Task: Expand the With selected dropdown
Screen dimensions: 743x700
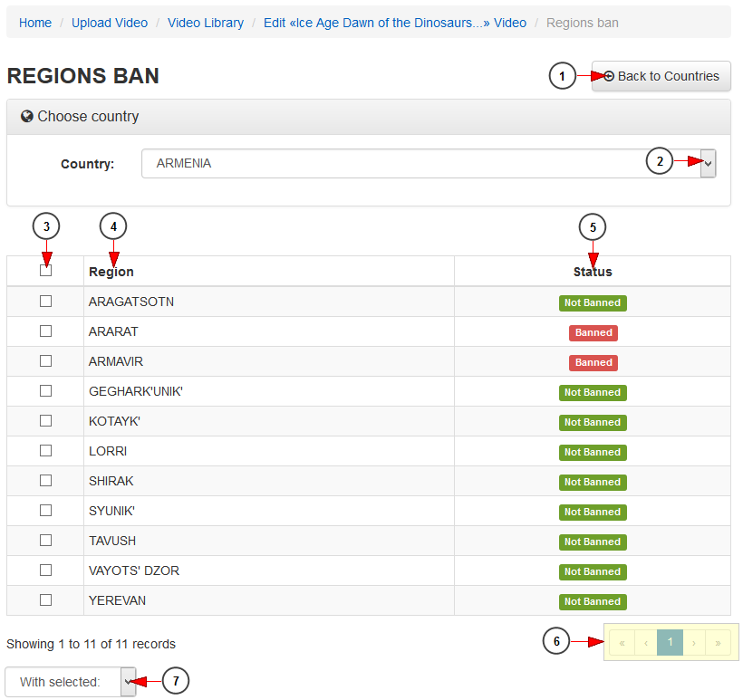Action: [71, 682]
